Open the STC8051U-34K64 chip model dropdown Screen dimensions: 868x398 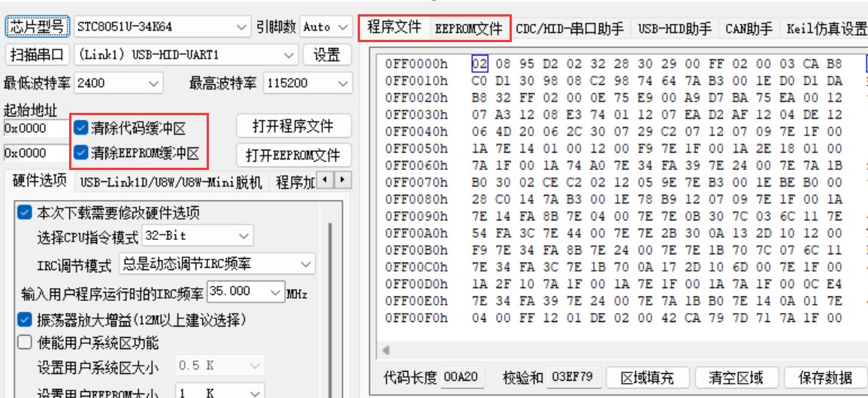(162, 26)
